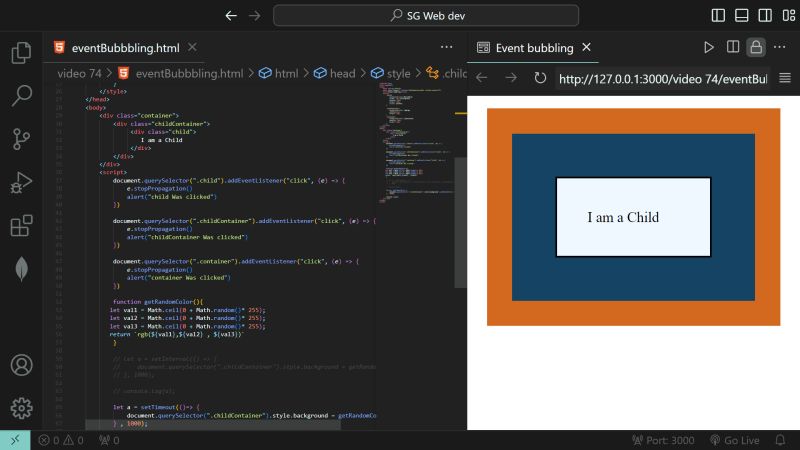Viewport: 800px width, 450px height.
Task: Go forward using the title bar arrow
Action: [255, 16]
